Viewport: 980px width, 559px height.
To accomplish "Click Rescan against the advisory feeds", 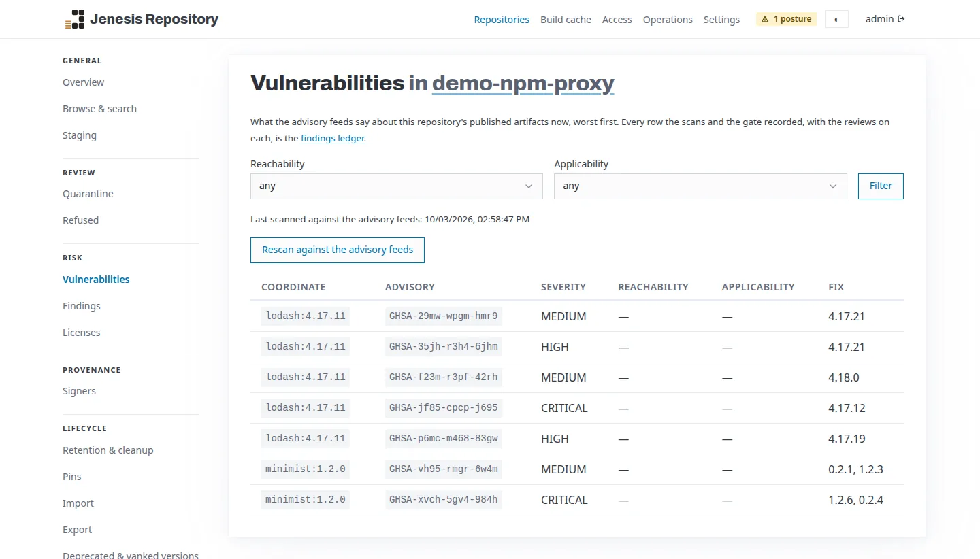I will click(338, 250).
